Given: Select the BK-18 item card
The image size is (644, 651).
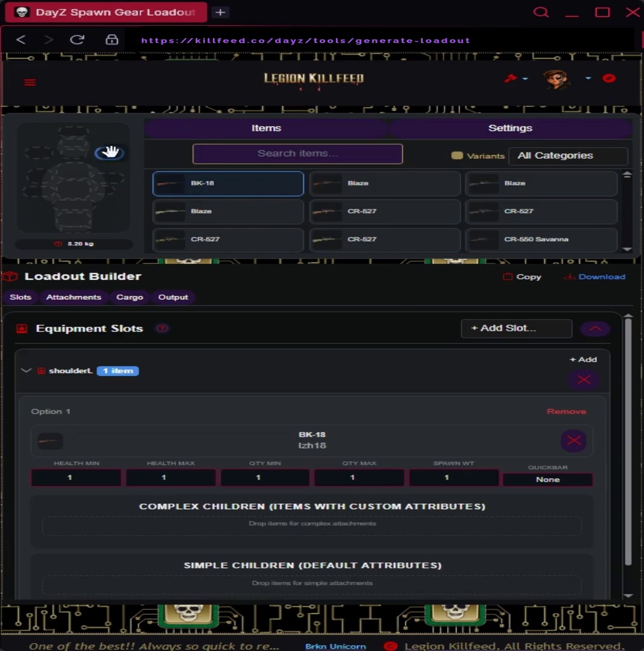Looking at the screenshot, I should [x=228, y=183].
